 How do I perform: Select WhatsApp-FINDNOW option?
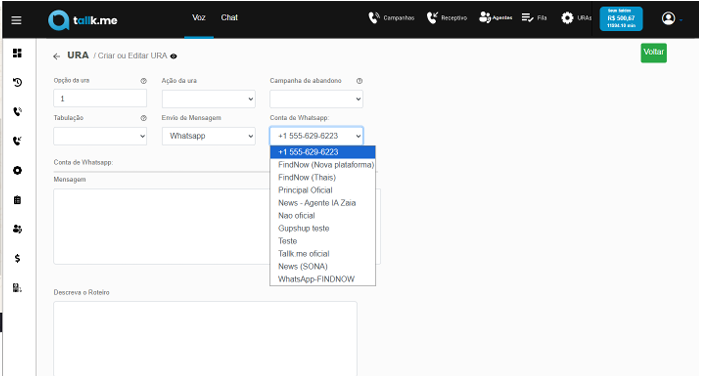coord(323,279)
